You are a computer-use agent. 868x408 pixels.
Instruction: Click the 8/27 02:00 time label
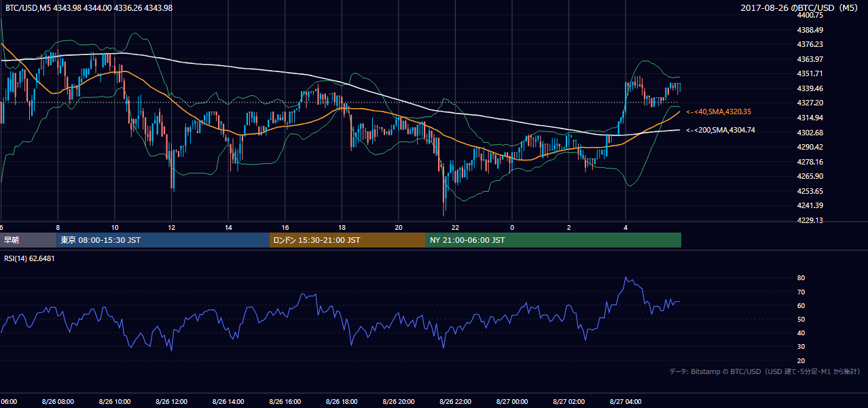[x=568, y=402]
